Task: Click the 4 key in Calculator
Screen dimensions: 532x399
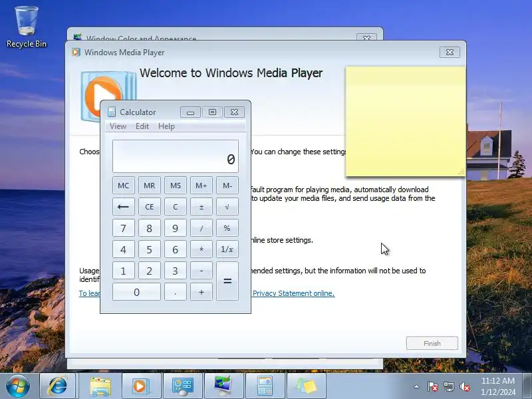Action: pyautogui.click(x=124, y=249)
